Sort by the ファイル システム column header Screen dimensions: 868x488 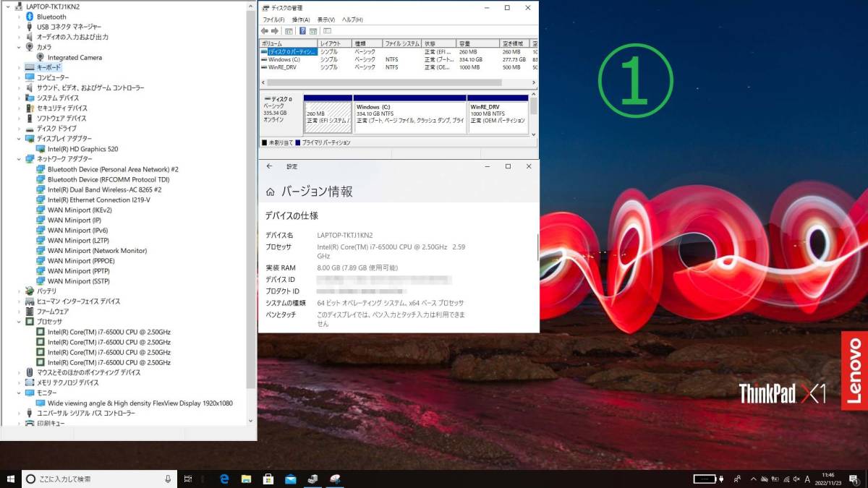pyautogui.click(x=402, y=44)
